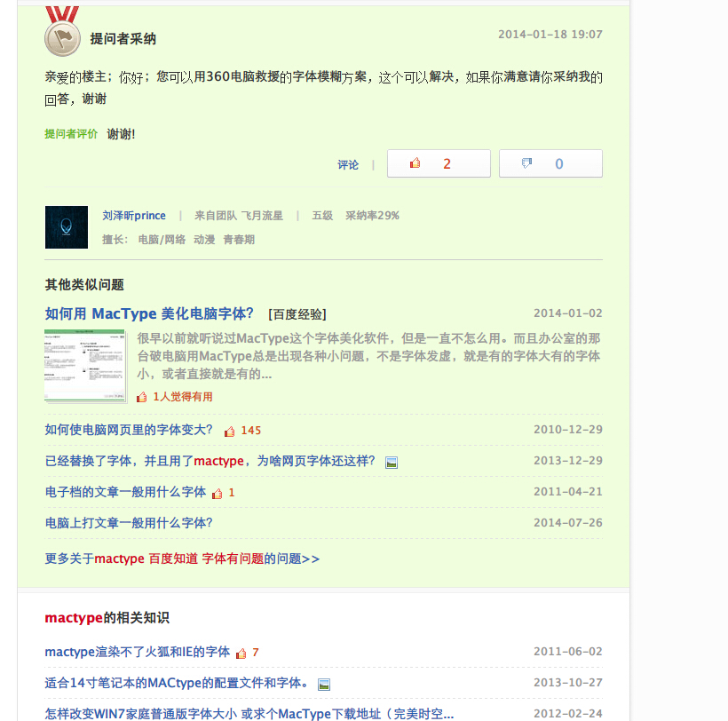Open '已经替换了字体,并且用了mactype' question
The height and width of the screenshot is (721, 728).
pyautogui.click(x=210, y=461)
